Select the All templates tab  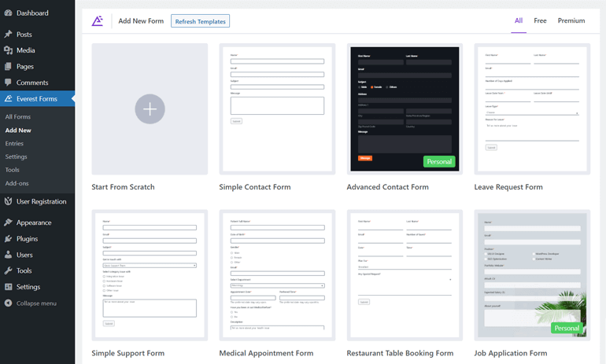518,20
